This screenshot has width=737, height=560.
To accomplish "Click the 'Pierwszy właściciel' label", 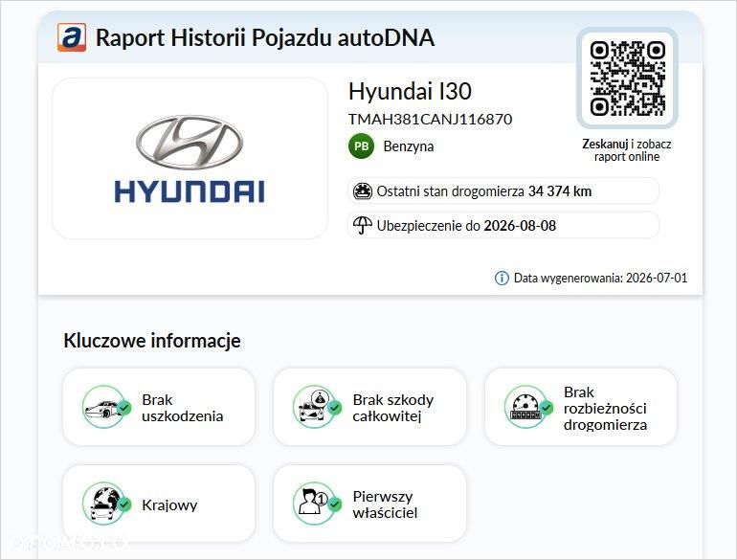I will point(385,504).
